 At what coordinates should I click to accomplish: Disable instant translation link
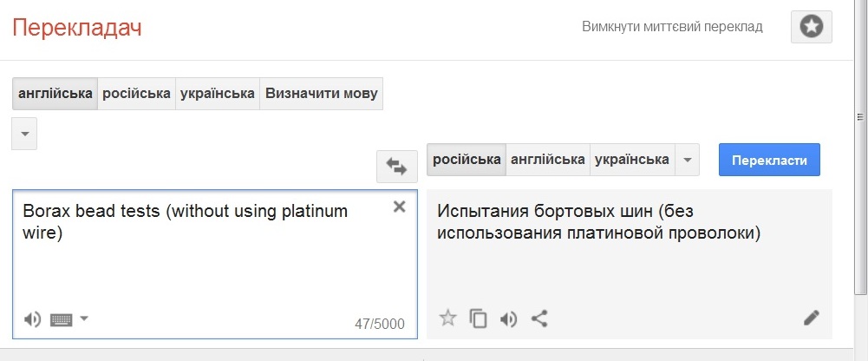click(672, 27)
